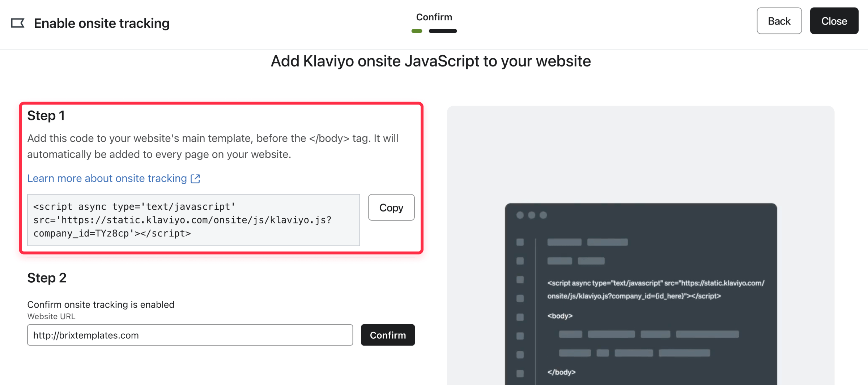Open Learn more about onsite tracking link
868x385 pixels.
tap(107, 179)
